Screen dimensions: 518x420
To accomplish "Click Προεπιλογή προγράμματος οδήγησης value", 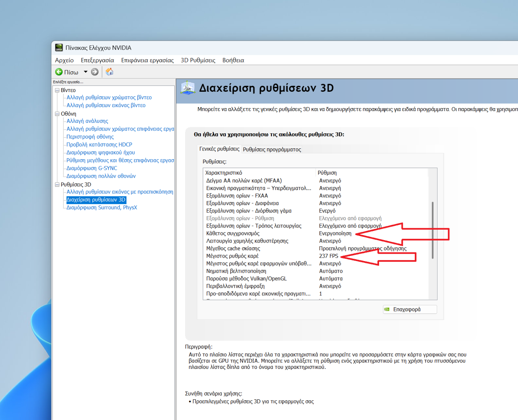I will [363, 248].
